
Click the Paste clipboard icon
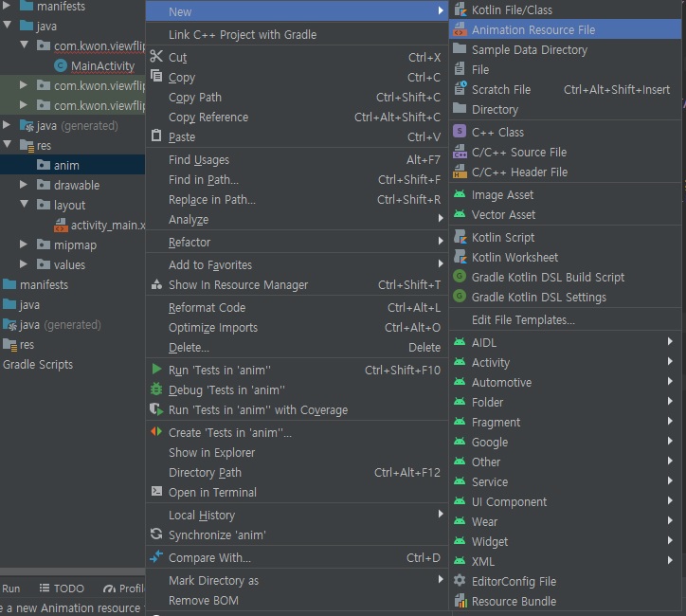click(x=156, y=136)
